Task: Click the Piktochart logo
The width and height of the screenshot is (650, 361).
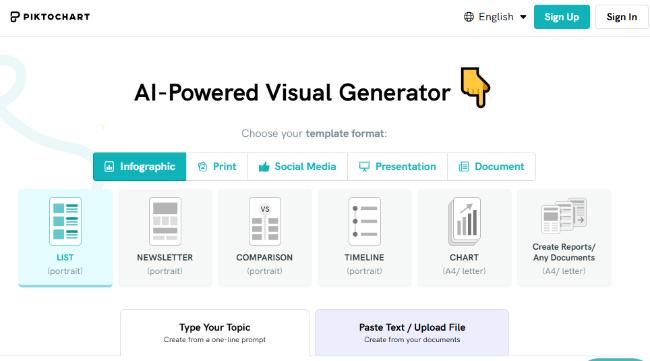Action: click(50, 17)
